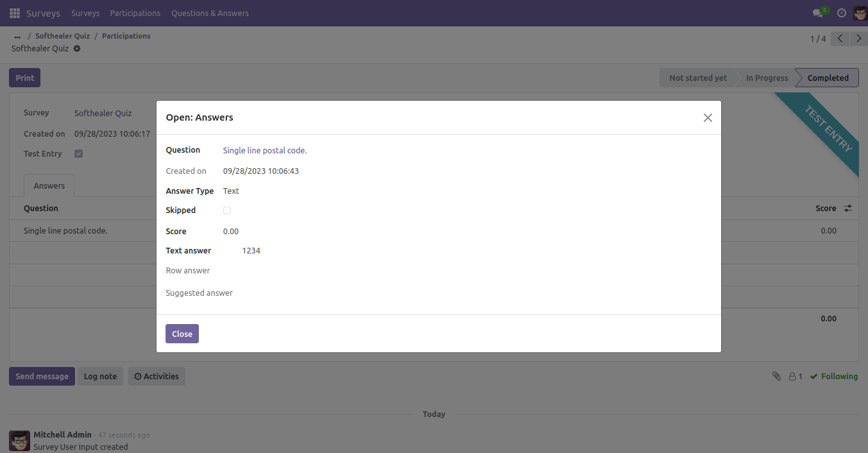Select the Answers tab
This screenshot has width=868, height=453.
click(x=49, y=185)
